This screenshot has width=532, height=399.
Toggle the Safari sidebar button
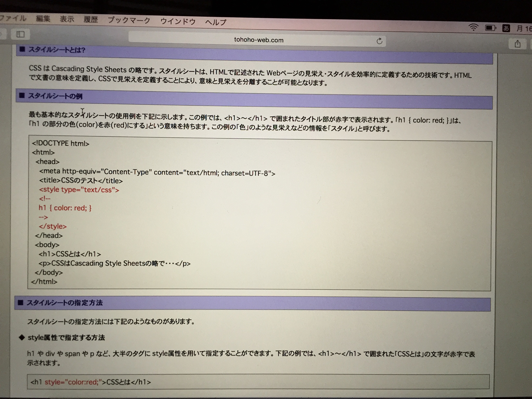pyautogui.click(x=20, y=34)
